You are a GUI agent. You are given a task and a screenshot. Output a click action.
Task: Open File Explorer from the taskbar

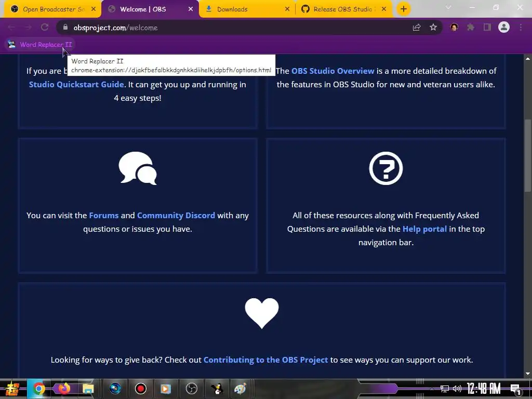[x=88, y=389]
